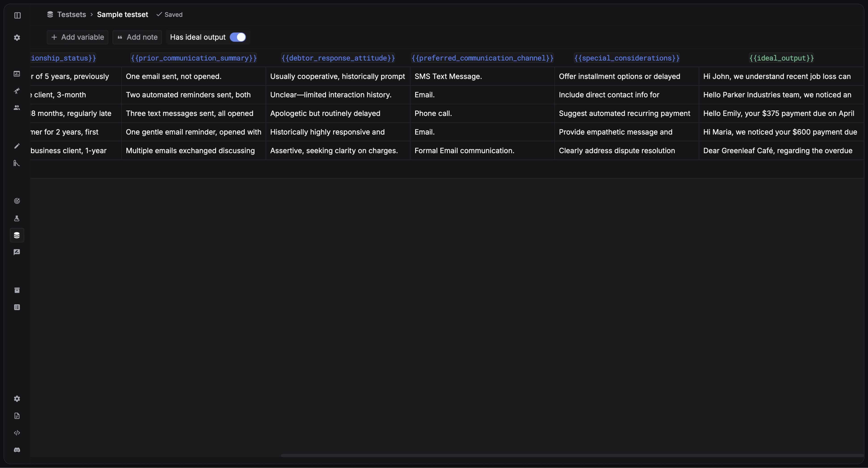Click the 'Historically highly responsive and' cell

[x=338, y=132]
